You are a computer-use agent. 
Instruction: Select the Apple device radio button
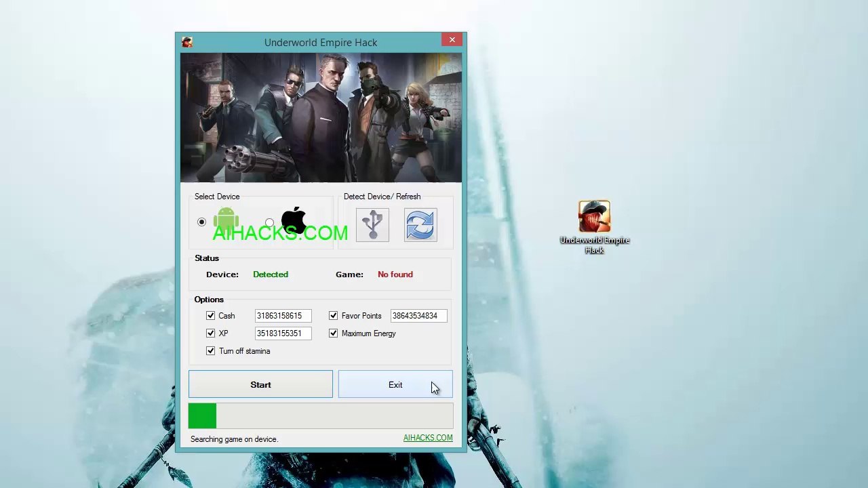click(x=269, y=222)
